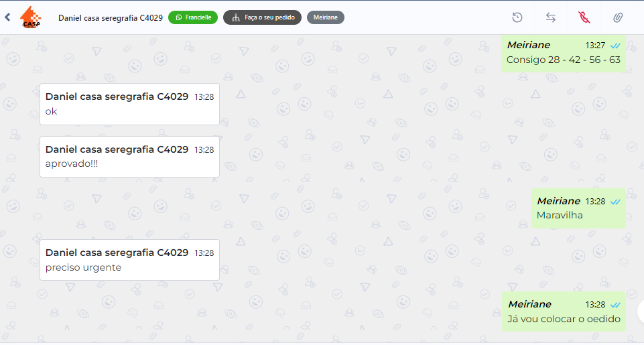Select the Maravilha reply bubble
The image size is (644, 345).
click(x=578, y=208)
